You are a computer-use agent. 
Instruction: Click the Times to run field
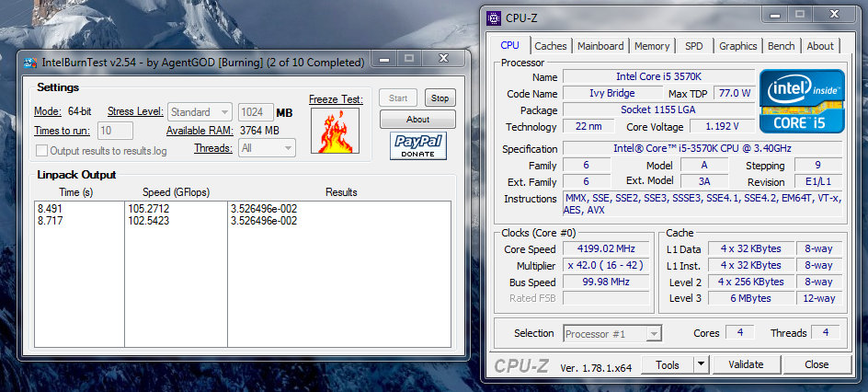(116, 131)
